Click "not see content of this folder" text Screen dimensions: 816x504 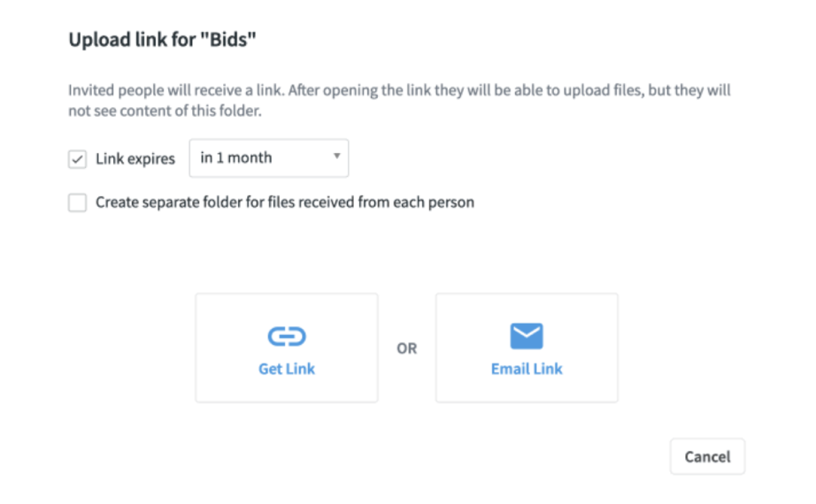[x=166, y=112]
